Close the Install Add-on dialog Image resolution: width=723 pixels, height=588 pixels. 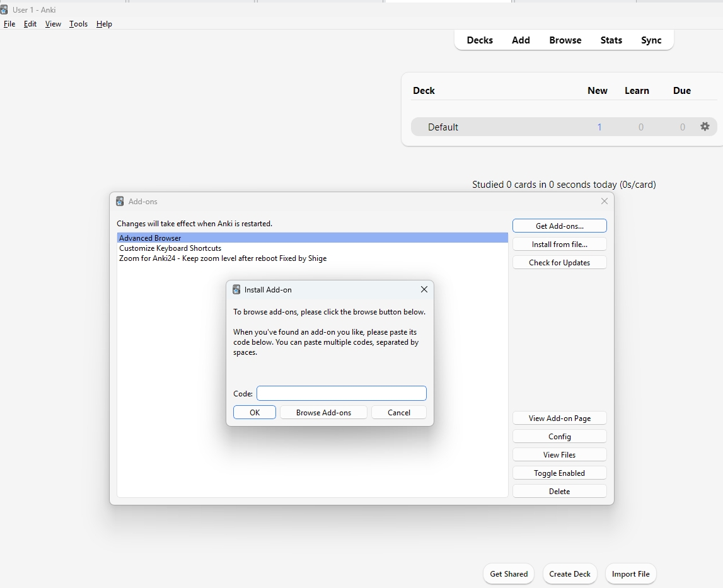tap(424, 289)
